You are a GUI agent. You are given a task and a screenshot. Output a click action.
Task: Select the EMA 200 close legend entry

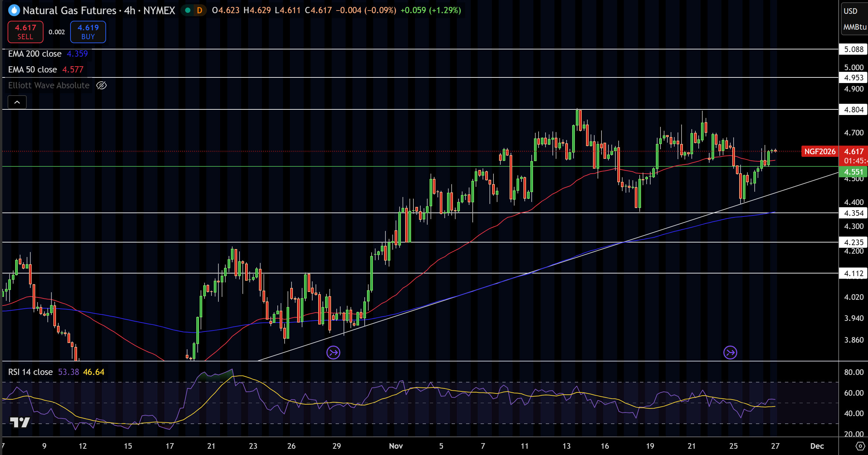[x=34, y=53]
